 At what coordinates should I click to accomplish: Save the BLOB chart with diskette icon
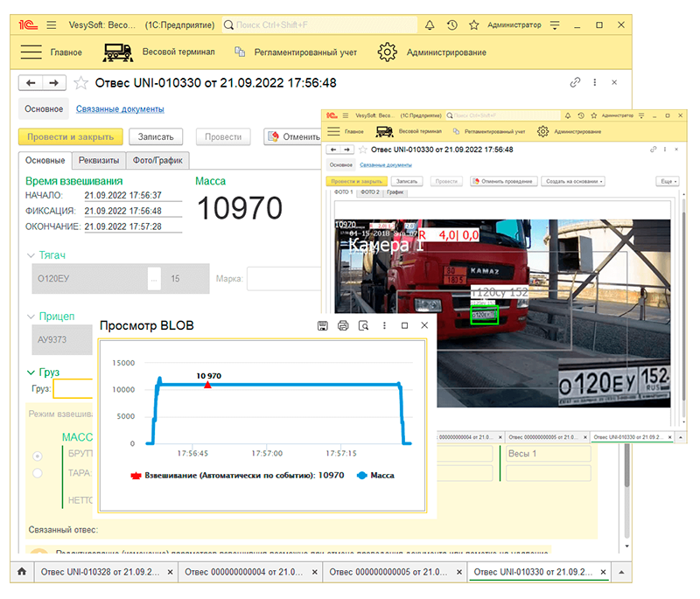pos(322,326)
